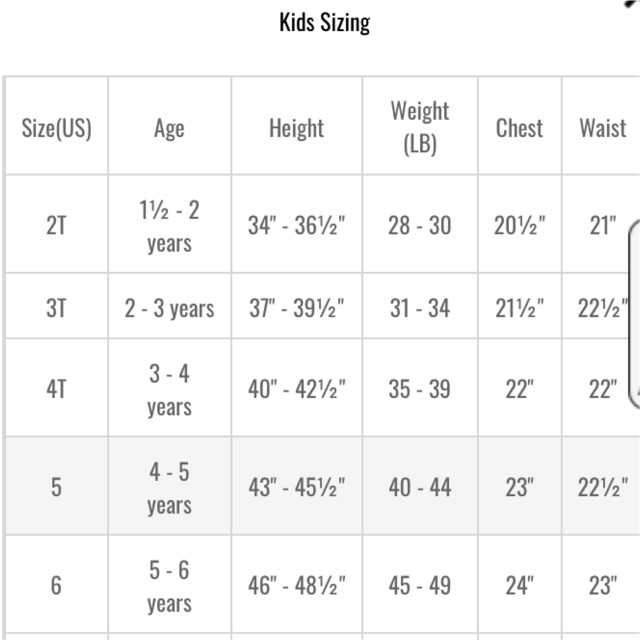Screen dimensions: 640x640
Task: Click the 1½ - 2 years age cell
Action: click(169, 225)
